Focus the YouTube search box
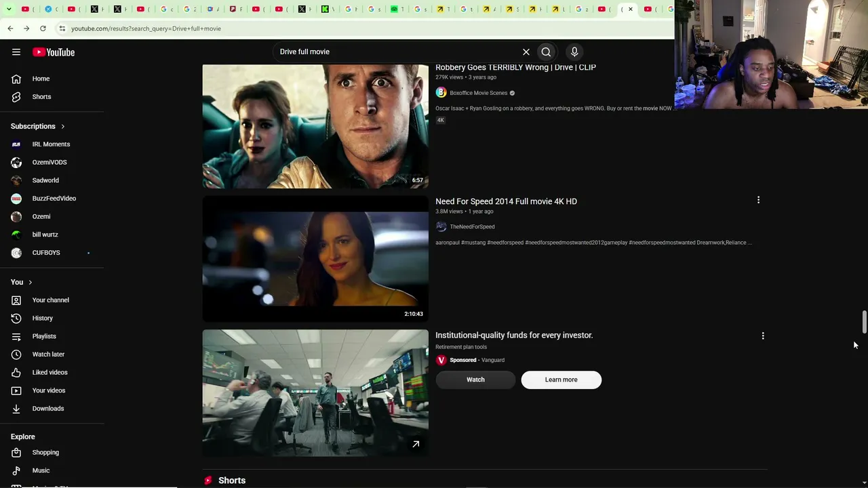 (397, 52)
